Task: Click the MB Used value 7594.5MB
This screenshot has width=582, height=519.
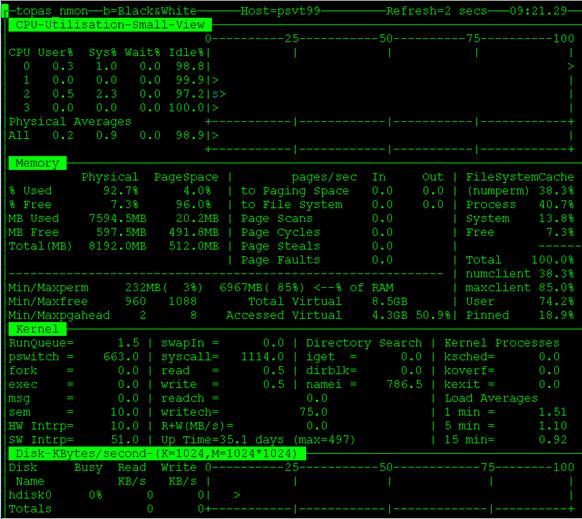Action: [x=117, y=218]
